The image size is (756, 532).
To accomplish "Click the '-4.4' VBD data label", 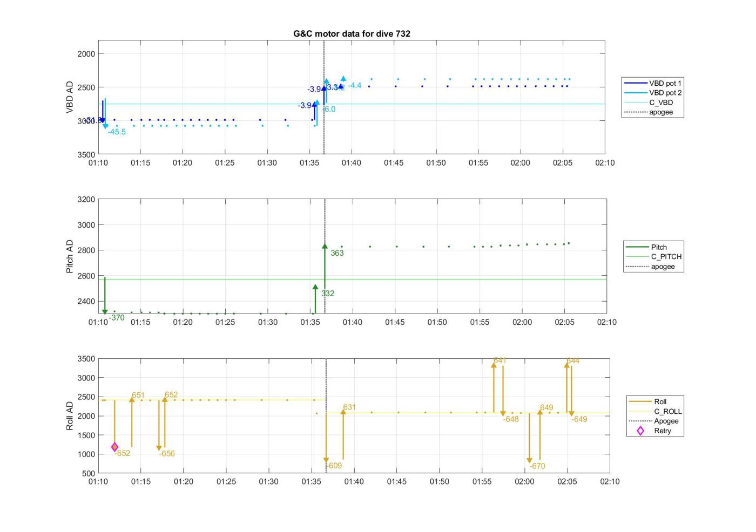I will (x=355, y=85).
